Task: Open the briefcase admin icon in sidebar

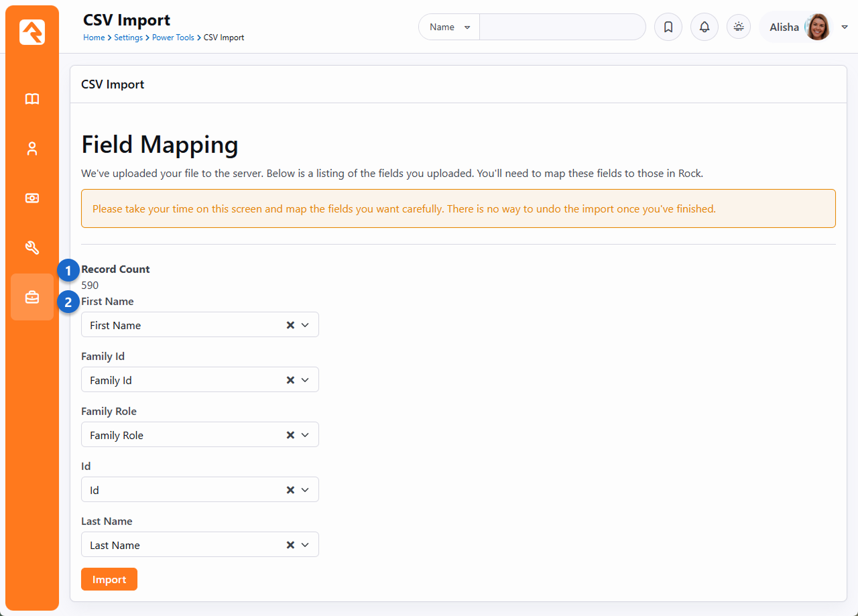Action: 32,297
